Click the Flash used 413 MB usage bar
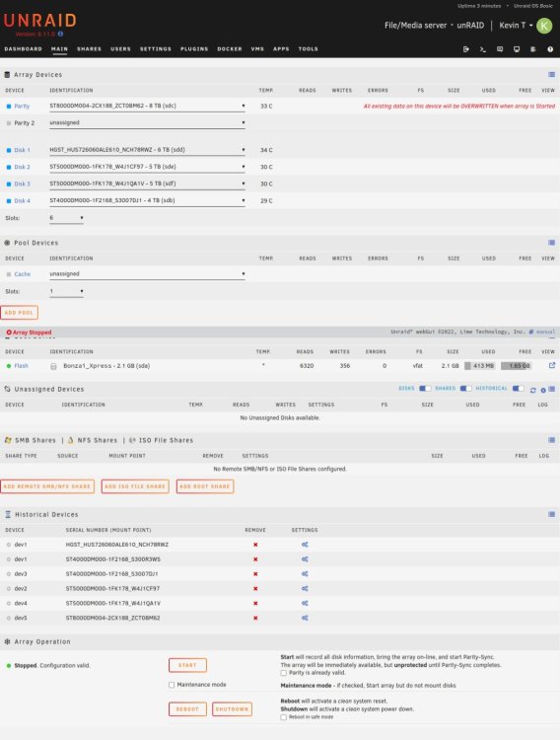The height and width of the screenshot is (740, 560). [480, 366]
